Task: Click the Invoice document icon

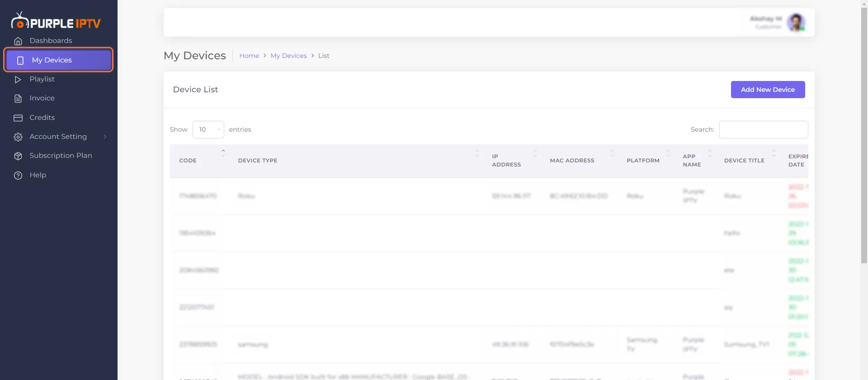Action: (18, 99)
